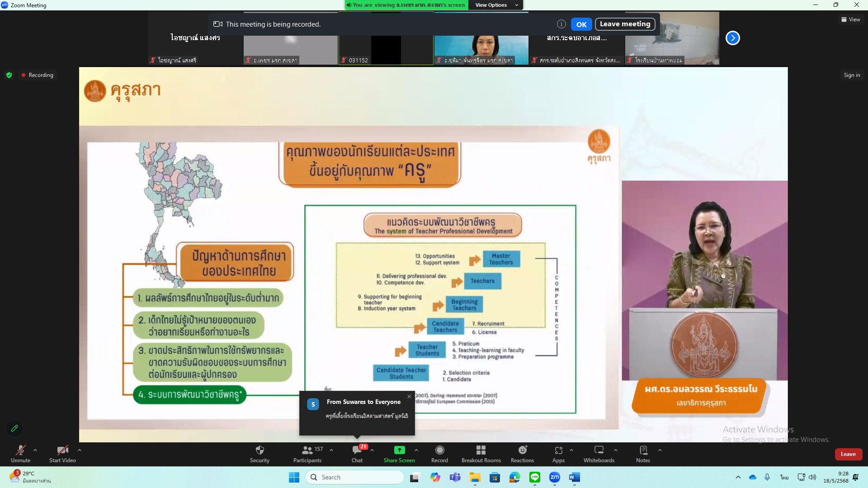The height and width of the screenshot is (488, 868).
Task: Open Windows Start menu
Action: coord(294,477)
